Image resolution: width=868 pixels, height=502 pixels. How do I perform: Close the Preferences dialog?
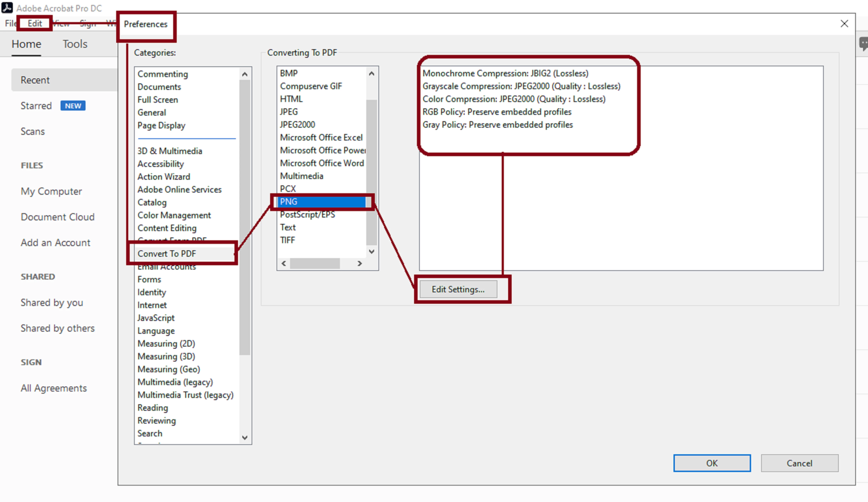(x=844, y=24)
